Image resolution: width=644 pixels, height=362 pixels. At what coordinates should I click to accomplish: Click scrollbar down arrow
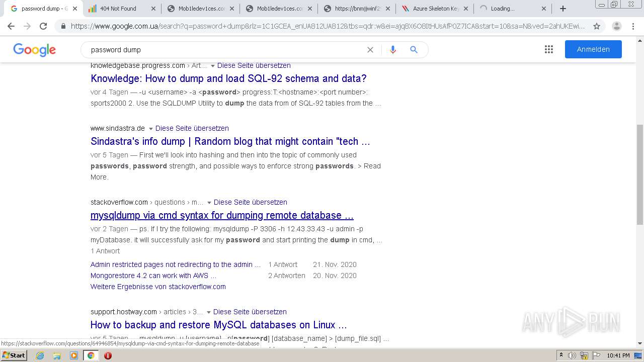[x=640, y=344]
